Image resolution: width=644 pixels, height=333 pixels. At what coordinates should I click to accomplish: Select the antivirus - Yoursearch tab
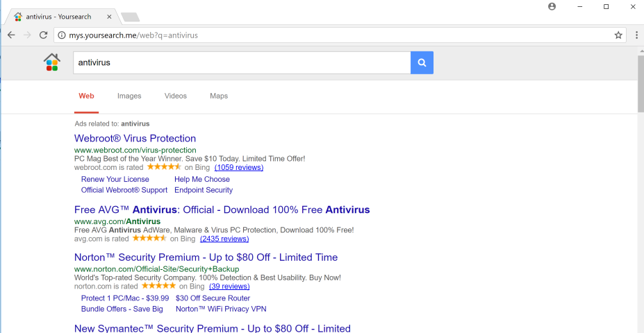tap(63, 17)
